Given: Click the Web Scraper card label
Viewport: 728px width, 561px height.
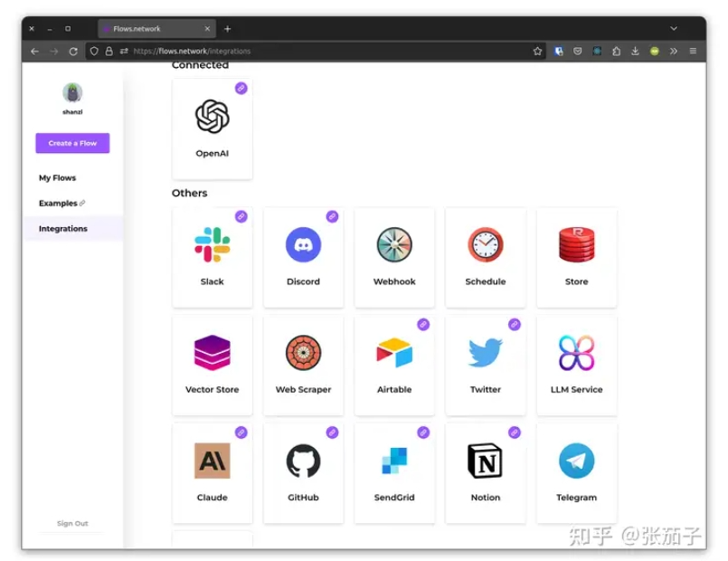Looking at the screenshot, I should coord(303,390).
